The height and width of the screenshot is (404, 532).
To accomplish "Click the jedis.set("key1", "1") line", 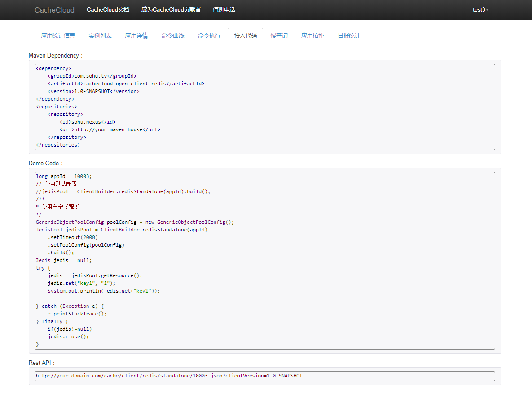I will click(x=81, y=283).
